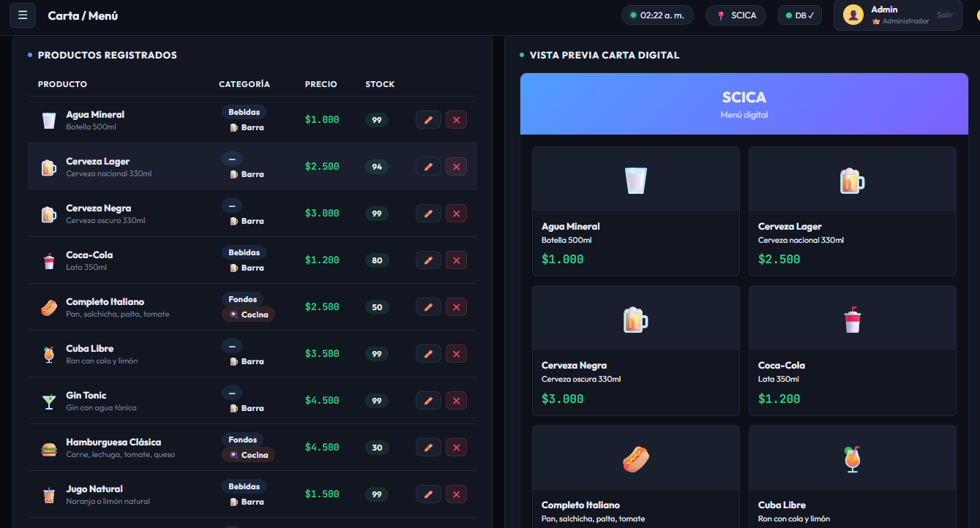Click the Agua Mineral glass icon in table

(x=49, y=121)
